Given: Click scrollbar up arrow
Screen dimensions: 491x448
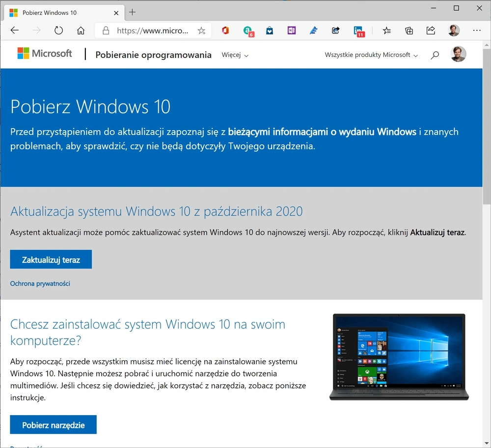Looking at the screenshot, I should click(x=486, y=45).
